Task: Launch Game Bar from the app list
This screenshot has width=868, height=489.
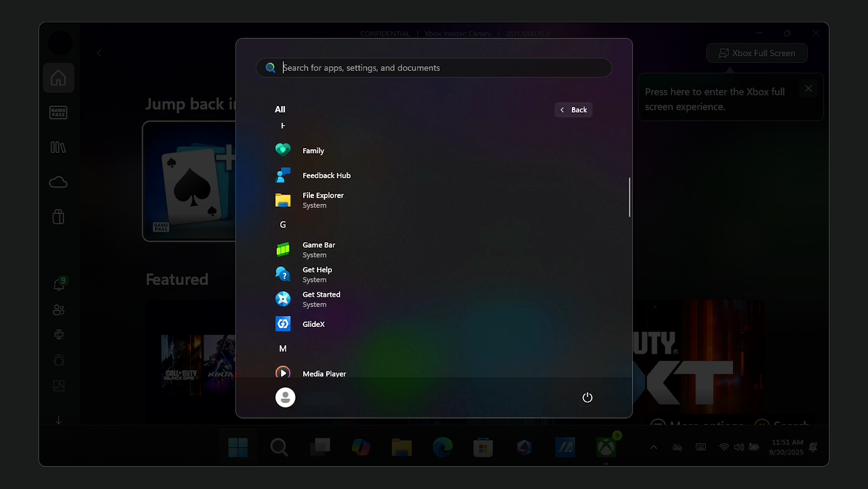Action: point(318,249)
